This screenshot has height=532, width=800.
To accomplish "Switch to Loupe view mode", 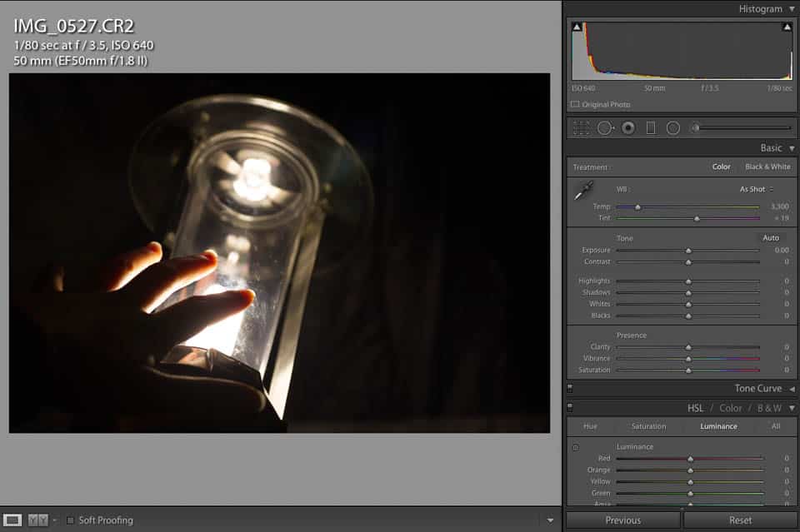I will [12, 520].
